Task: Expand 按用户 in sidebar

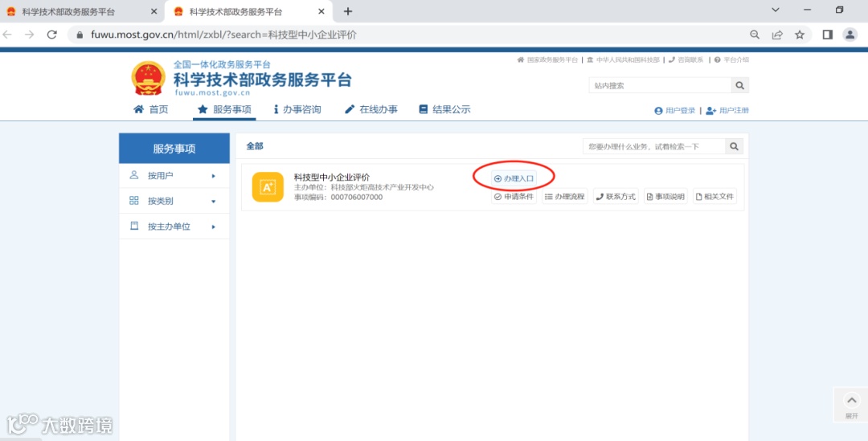Action: click(174, 175)
